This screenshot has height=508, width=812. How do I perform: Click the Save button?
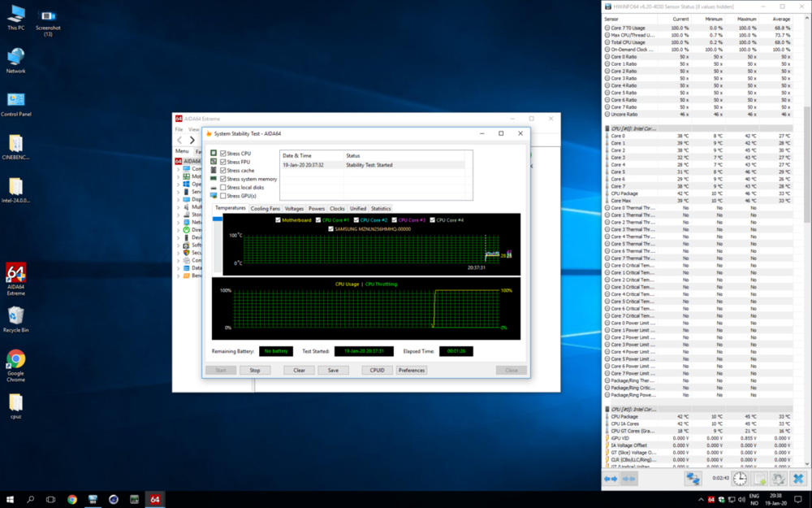pyautogui.click(x=333, y=370)
